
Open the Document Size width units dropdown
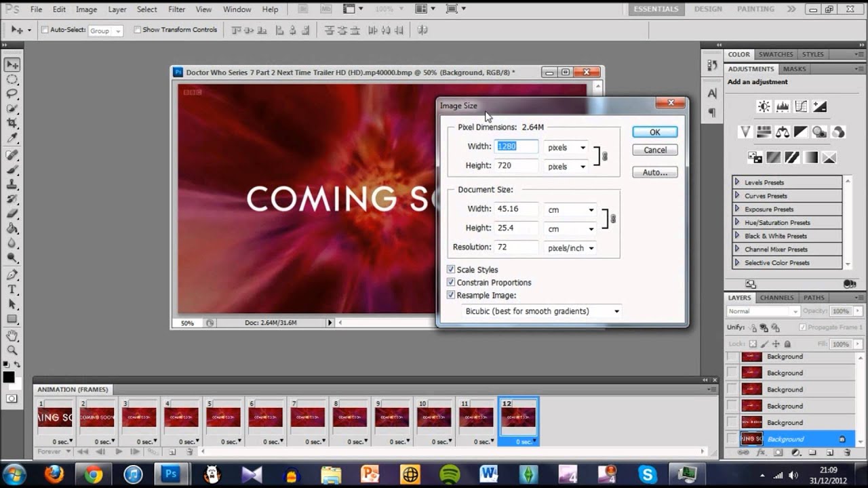point(570,210)
